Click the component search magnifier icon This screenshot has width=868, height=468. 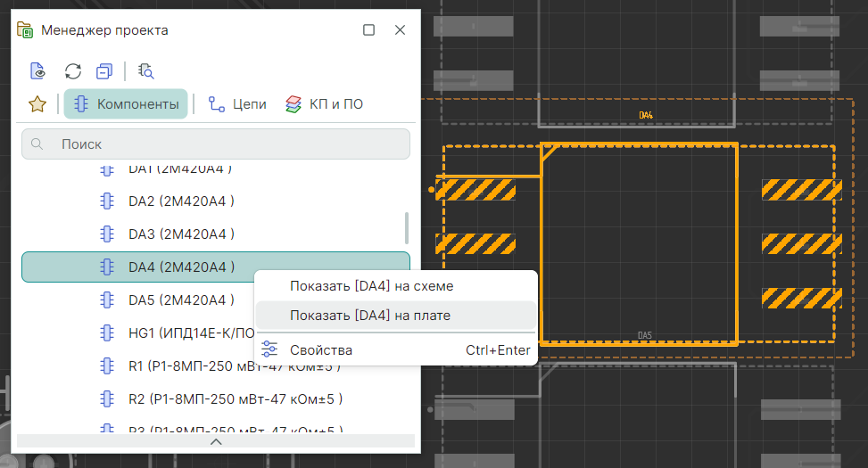146,71
